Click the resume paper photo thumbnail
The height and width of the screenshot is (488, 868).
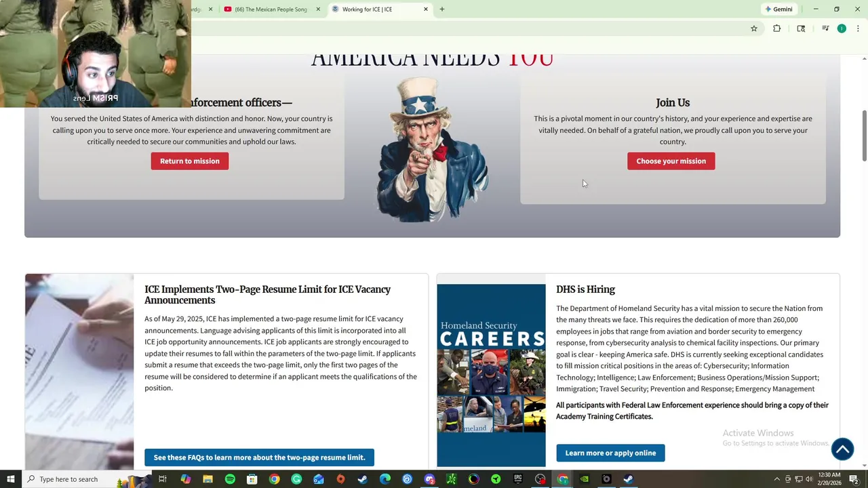tap(79, 371)
